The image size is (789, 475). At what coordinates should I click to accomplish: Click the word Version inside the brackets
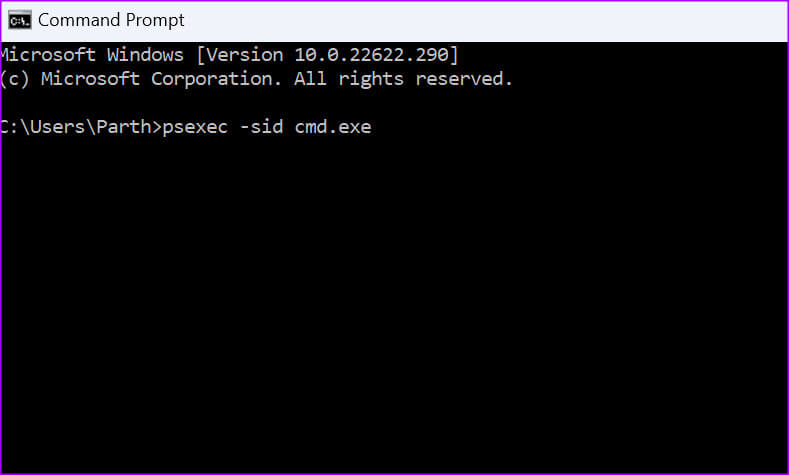[245, 54]
